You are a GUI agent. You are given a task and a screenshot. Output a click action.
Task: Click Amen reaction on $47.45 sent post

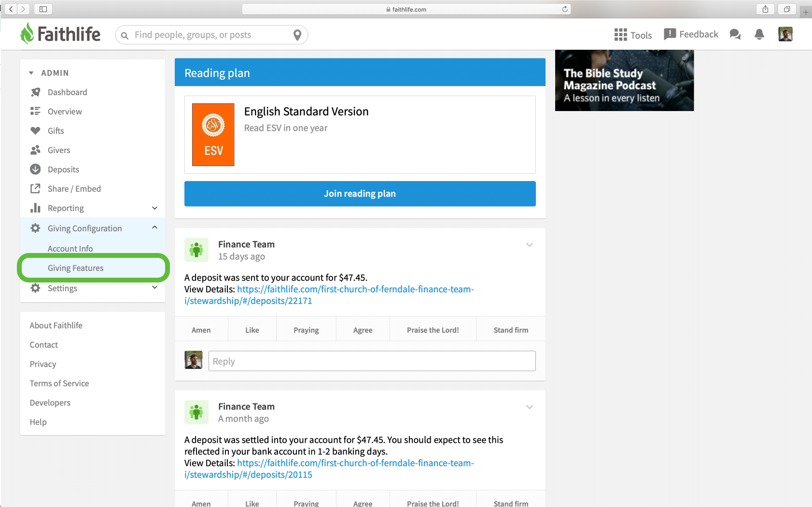point(201,330)
